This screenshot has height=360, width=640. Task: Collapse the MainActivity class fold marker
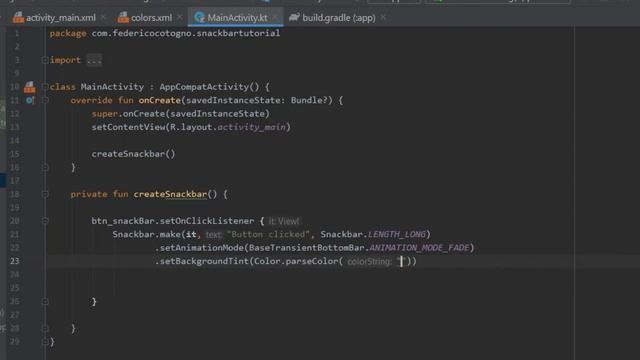pyautogui.click(x=45, y=87)
